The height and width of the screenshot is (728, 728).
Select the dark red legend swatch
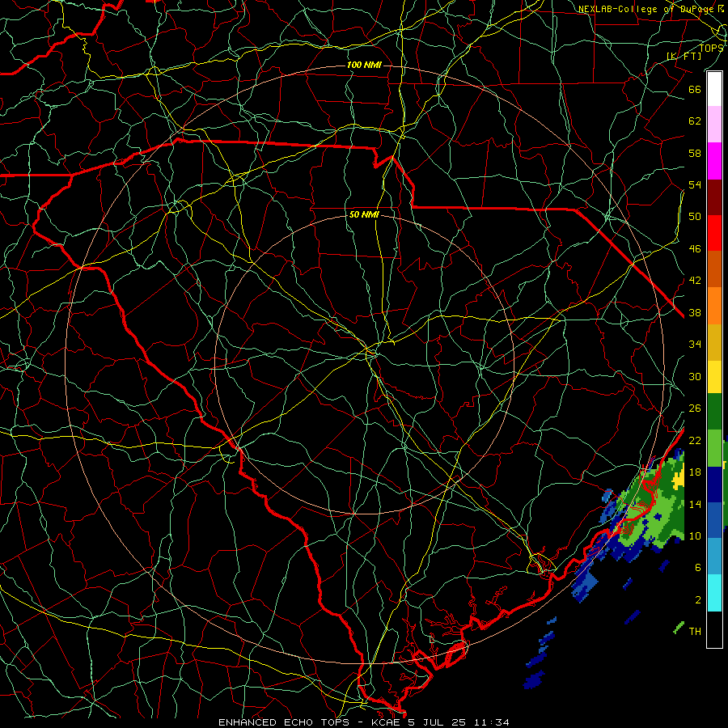(x=714, y=197)
